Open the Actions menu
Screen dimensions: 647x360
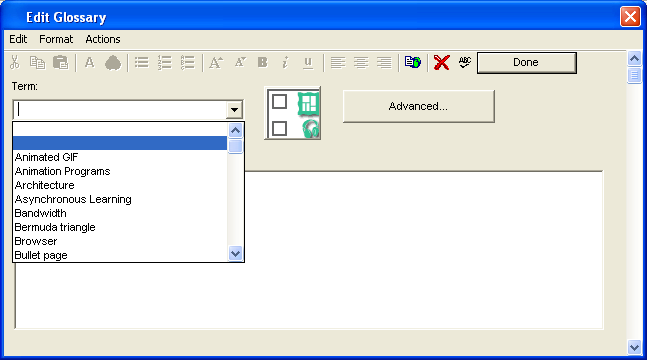(103, 39)
